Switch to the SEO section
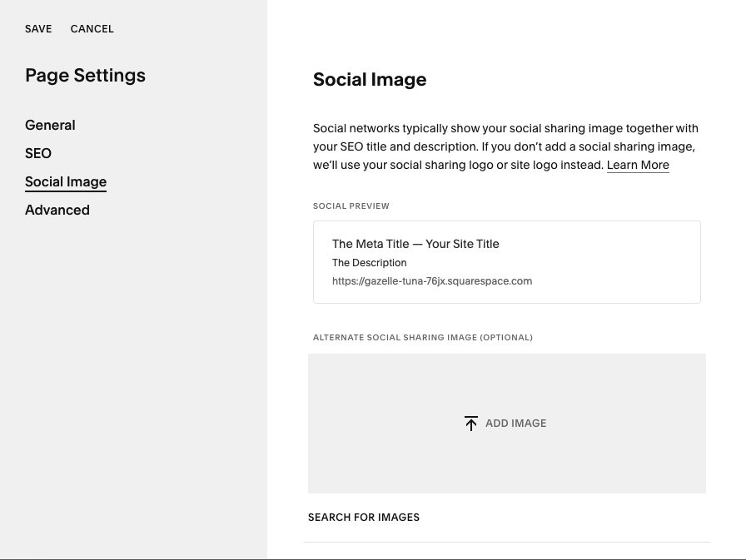746x560 pixels. [38, 154]
